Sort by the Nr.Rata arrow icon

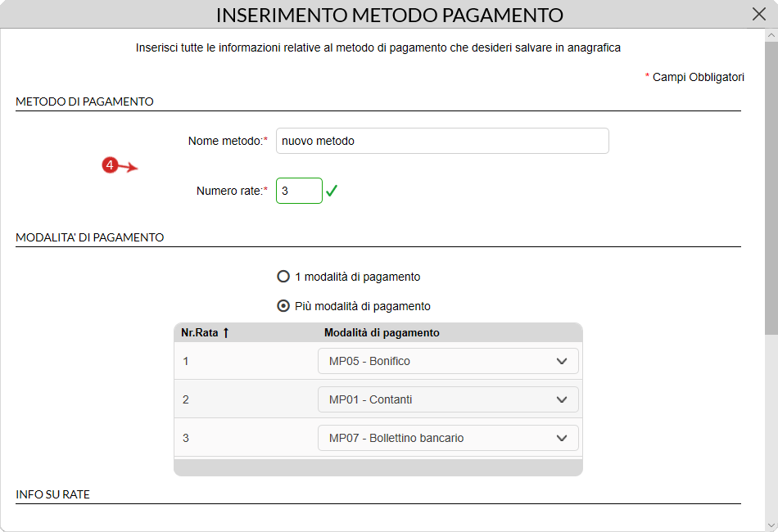coord(226,332)
